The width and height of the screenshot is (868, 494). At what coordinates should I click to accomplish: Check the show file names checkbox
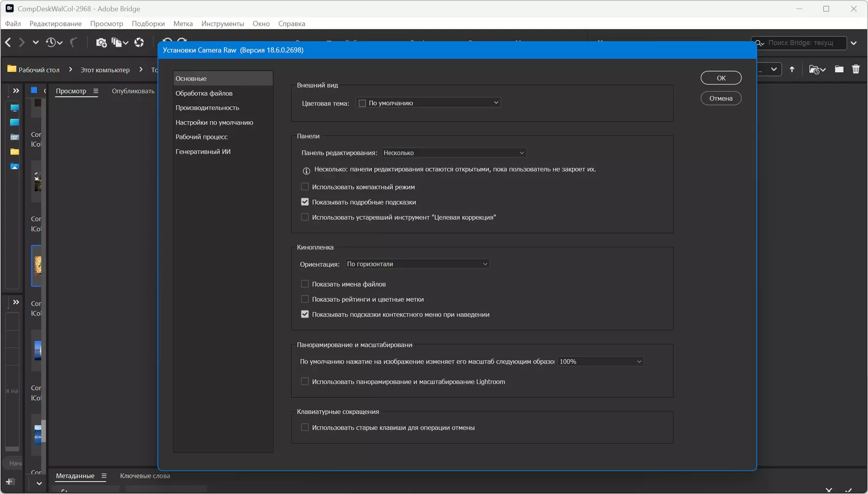(x=305, y=284)
